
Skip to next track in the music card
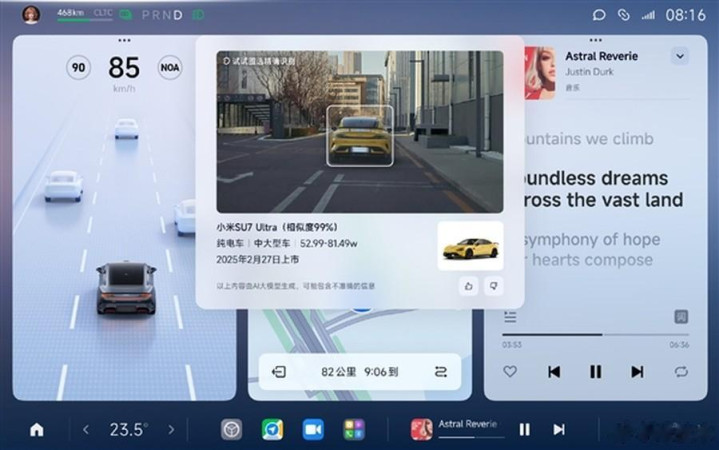pos(637,372)
